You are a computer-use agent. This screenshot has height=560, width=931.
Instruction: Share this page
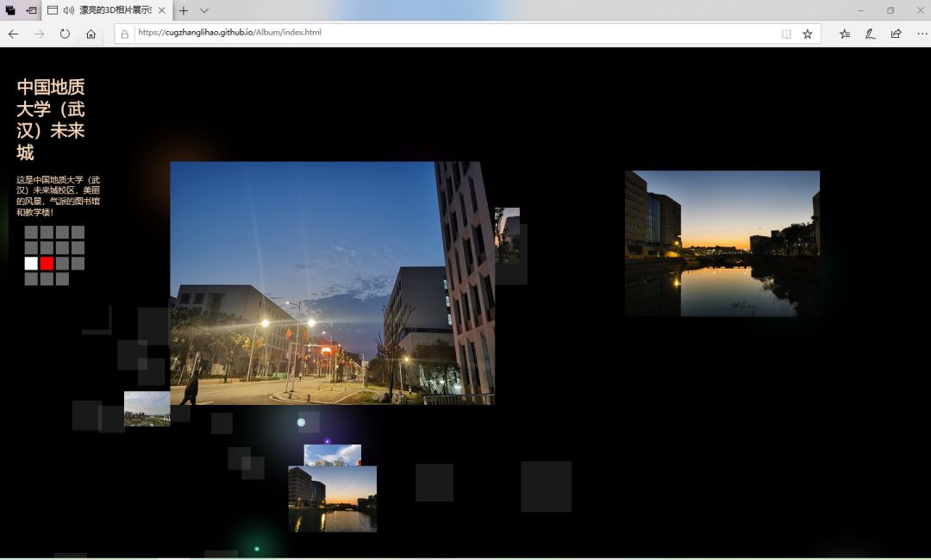pos(896,34)
